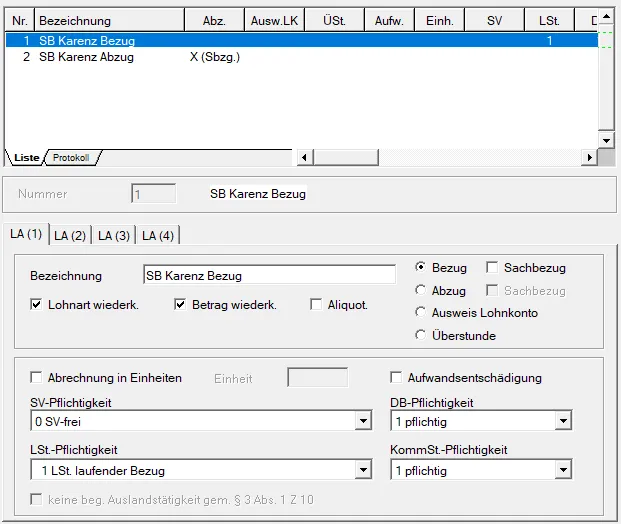Open the DB-Pflichtigkeit dropdown
The height and width of the screenshot is (524, 621).
click(563, 421)
